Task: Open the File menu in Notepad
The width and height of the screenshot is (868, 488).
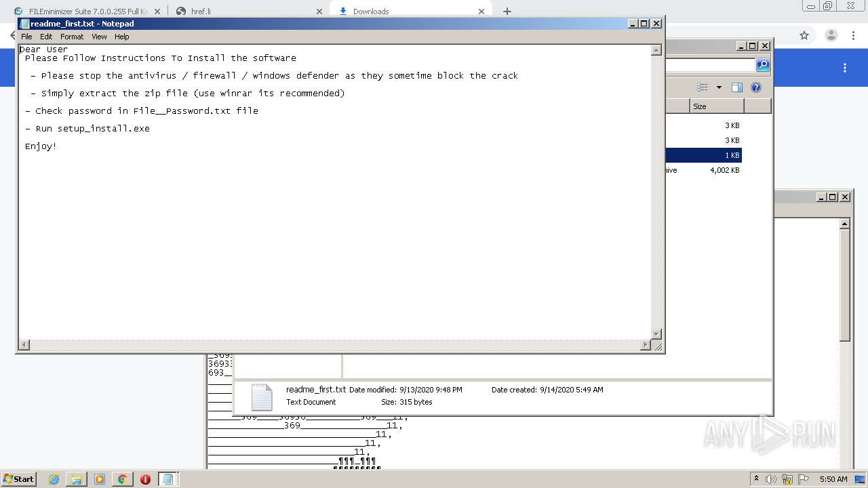Action: pyautogui.click(x=26, y=37)
